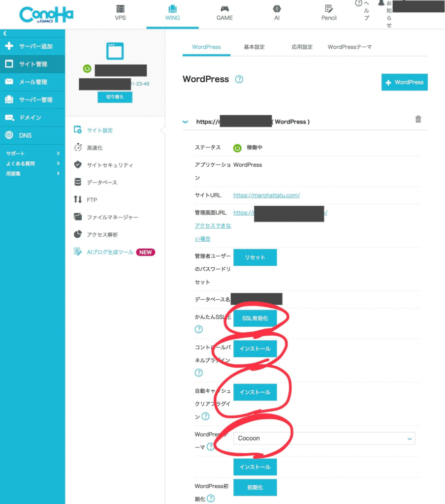Click the trash icon to delete the site
445x504 pixels.
(418, 119)
